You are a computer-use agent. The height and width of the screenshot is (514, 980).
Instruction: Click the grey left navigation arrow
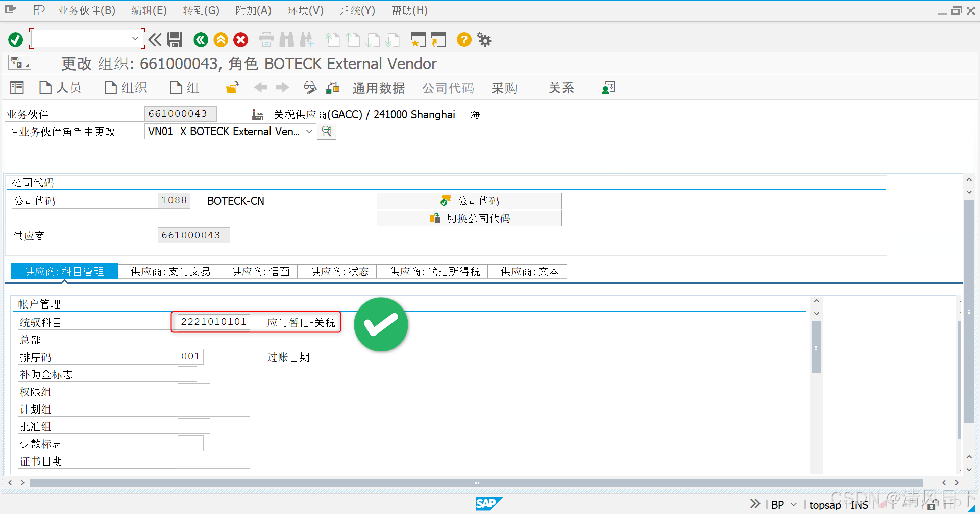click(261, 88)
